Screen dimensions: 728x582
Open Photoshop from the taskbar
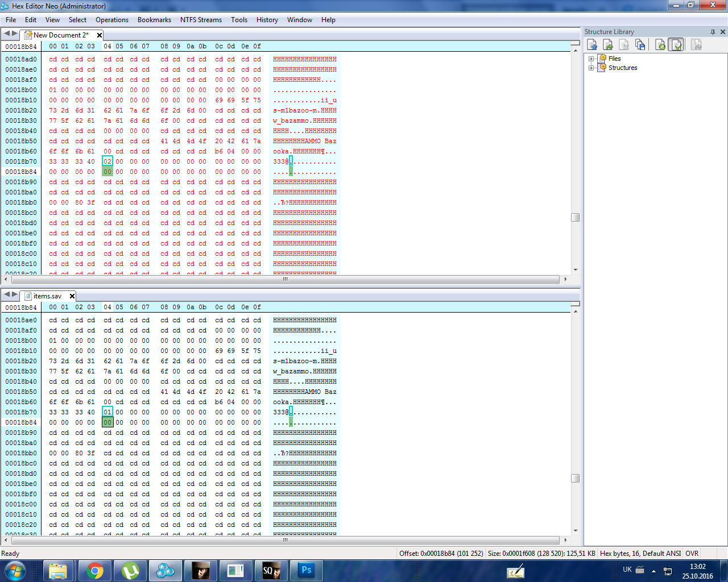pyautogui.click(x=307, y=571)
